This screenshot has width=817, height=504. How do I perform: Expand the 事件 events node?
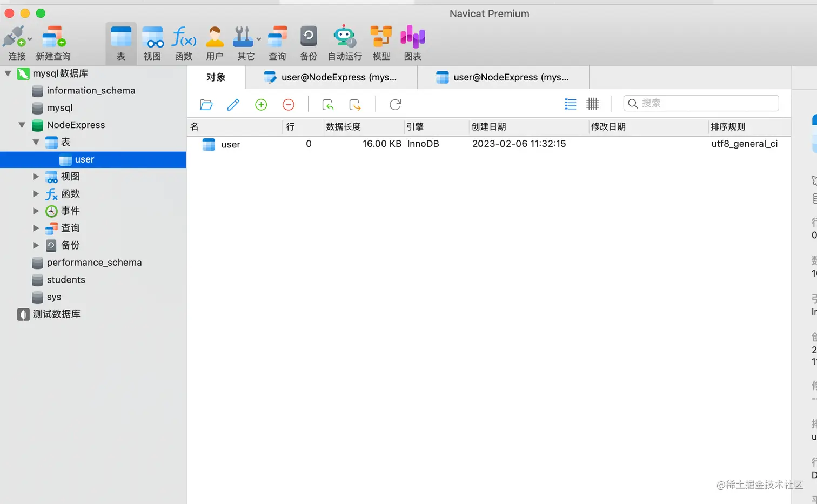tap(36, 211)
